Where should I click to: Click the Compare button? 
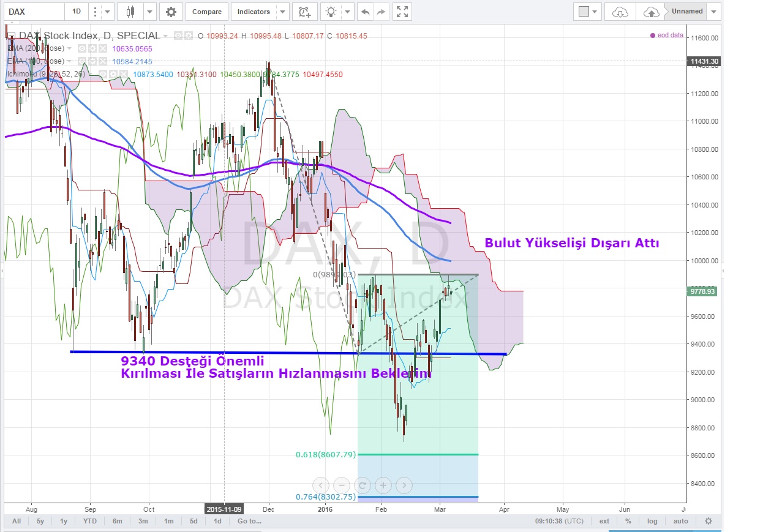coord(207,12)
